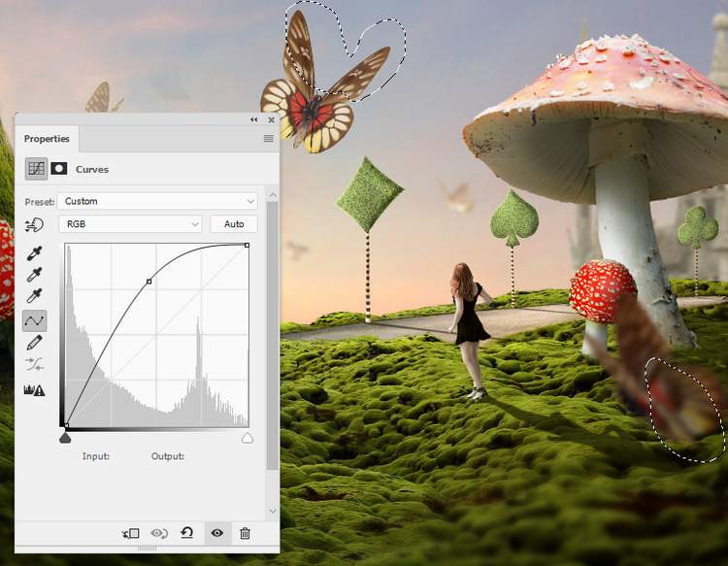Choose the edit points curve tool
Image resolution: width=728 pixels, height=566 pixels.
click(35, 319)
